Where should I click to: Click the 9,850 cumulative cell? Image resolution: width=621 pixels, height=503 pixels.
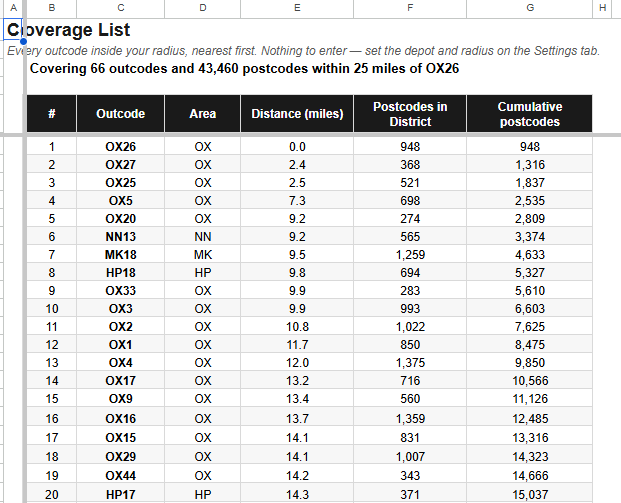tap(530, 363)
